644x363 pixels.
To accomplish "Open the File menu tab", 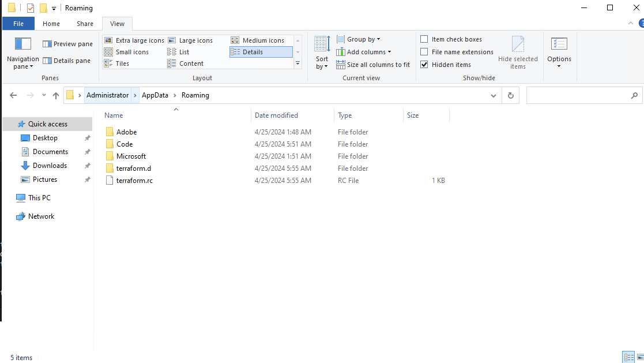I will coord(18,24).
